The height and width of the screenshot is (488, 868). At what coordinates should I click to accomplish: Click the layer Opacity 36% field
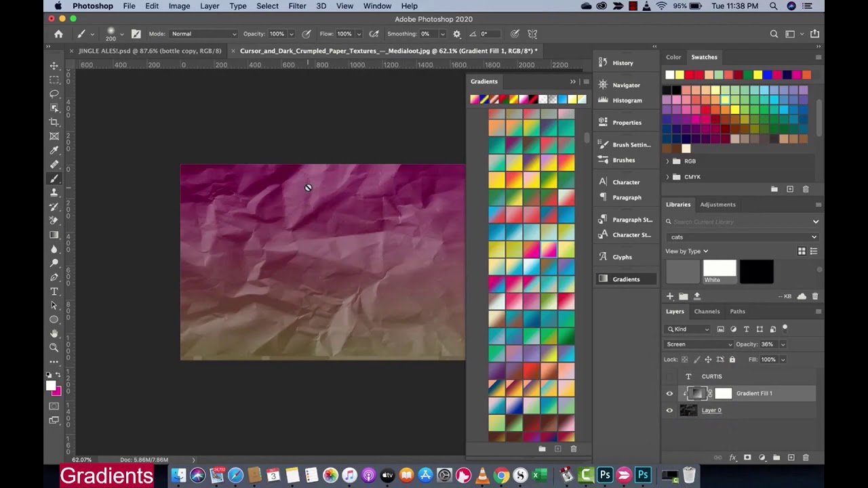768,344
